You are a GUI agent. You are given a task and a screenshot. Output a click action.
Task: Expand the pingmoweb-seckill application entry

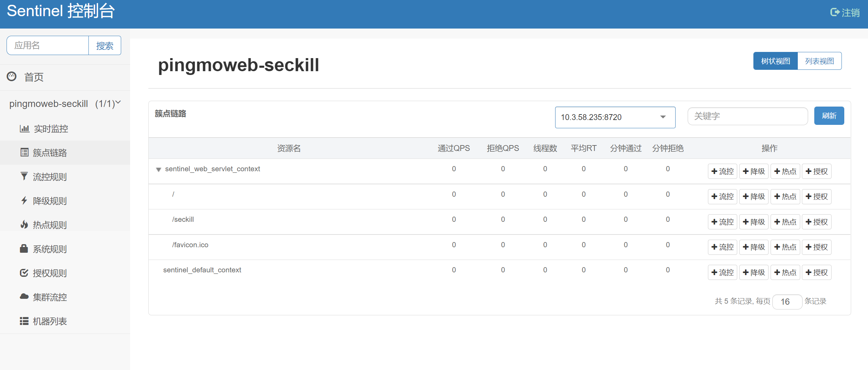[64, 103]
